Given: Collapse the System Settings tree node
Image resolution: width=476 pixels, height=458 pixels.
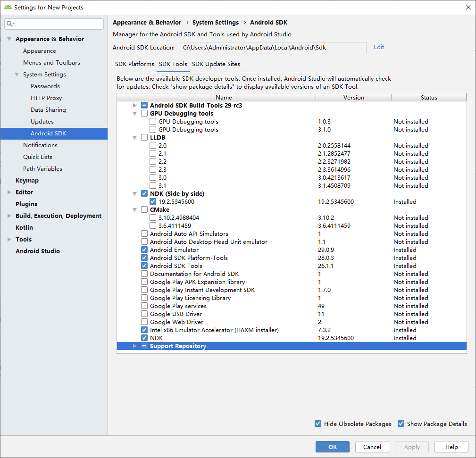Looking at the screenshot, I should pos(17,75).
